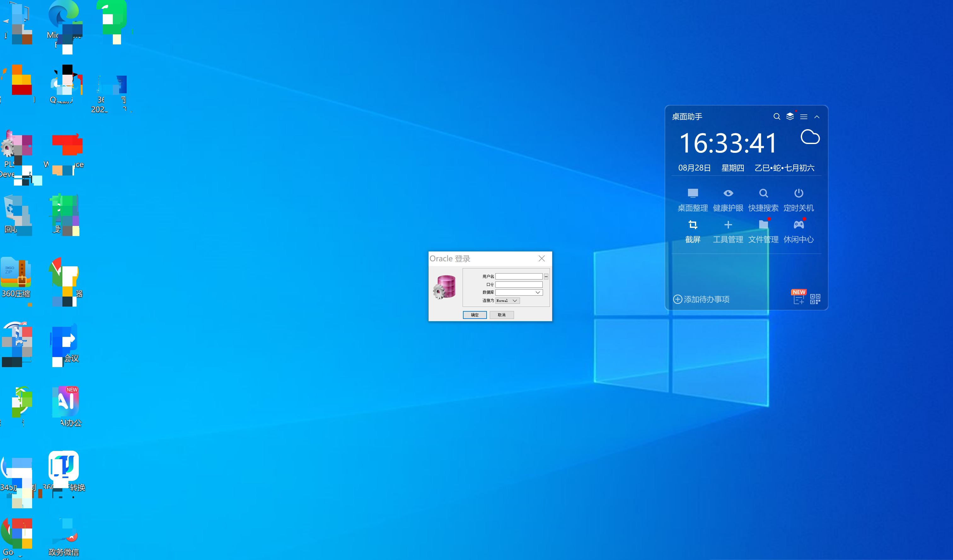This screenshot has width=953, height=560.
Task: Click the ellipsis button beside 用户名
Action: point(546,276)
